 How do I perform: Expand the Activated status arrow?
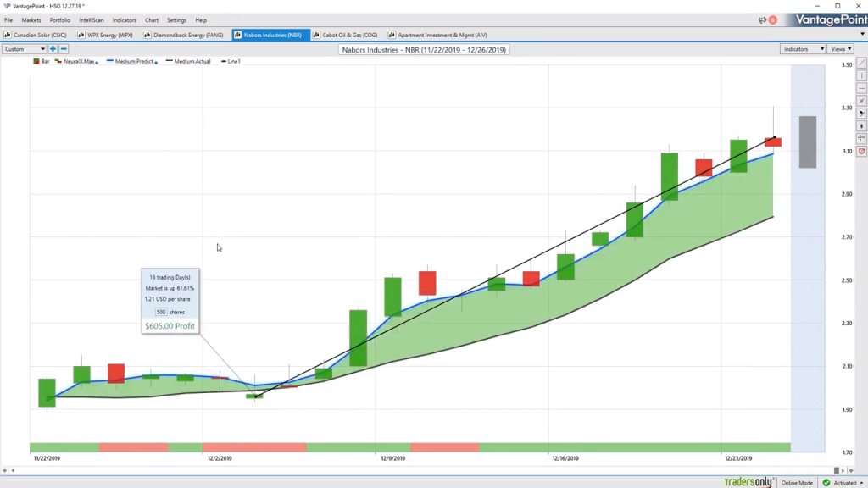pyautogui.click(x=861, y=483)
